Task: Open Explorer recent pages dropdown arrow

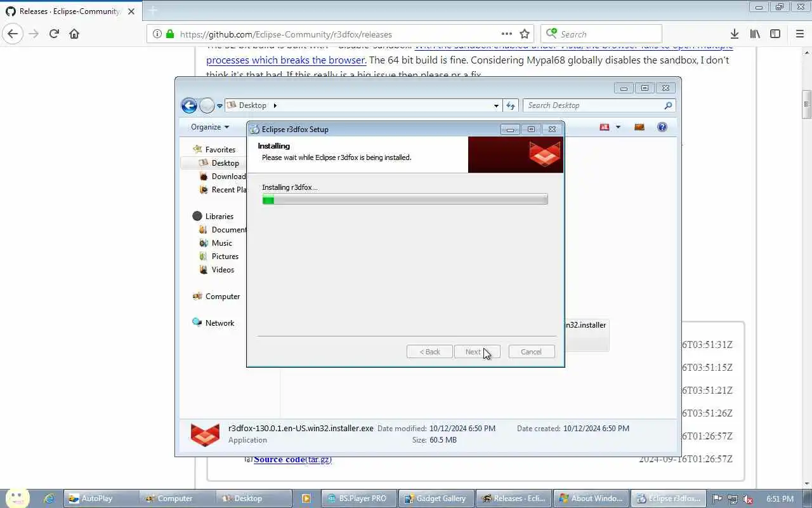Action: [x=219, y=106]
